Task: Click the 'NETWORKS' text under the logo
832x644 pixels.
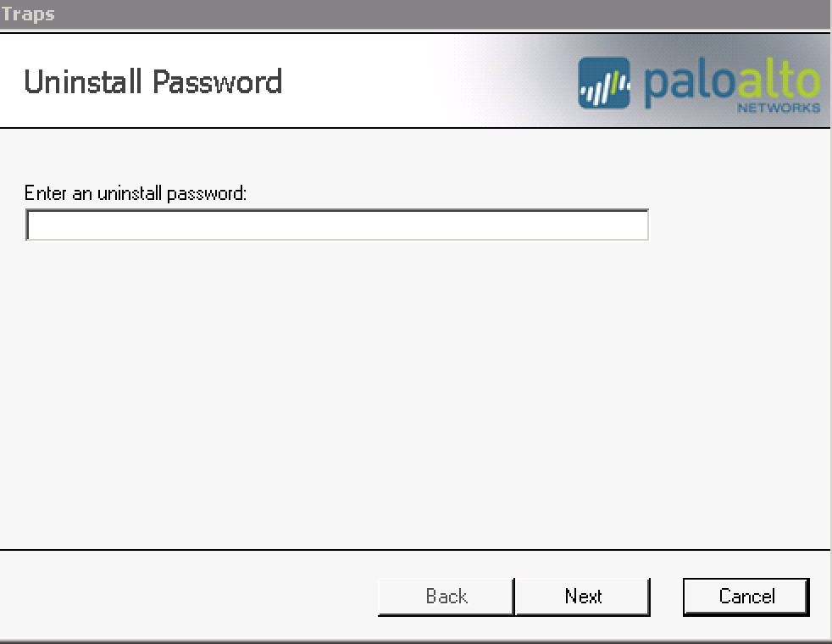Action: [779, 108]
